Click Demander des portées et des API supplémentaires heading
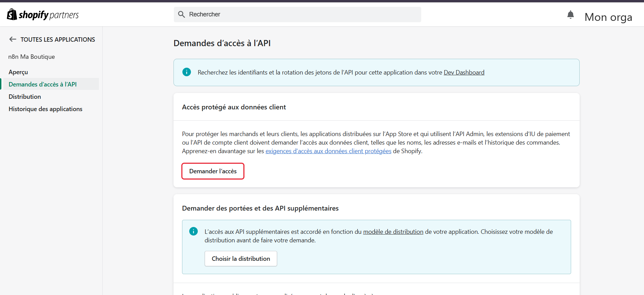This screenshot has width=644, height=295. 260,208
